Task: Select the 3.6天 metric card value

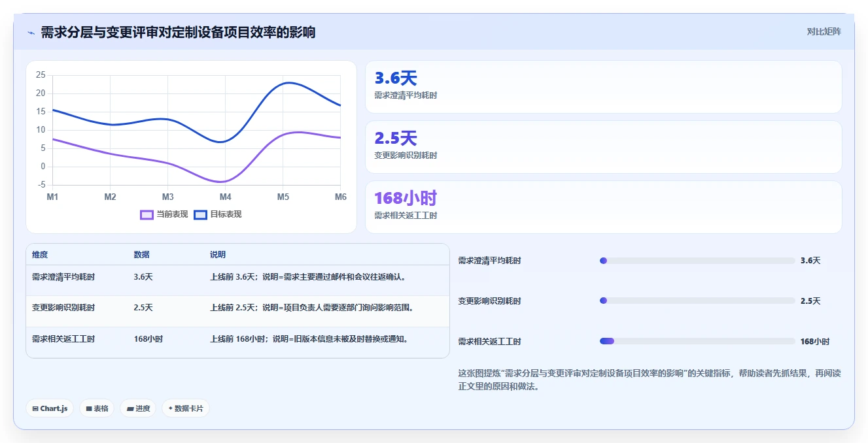Action: [x=396, y=78]
